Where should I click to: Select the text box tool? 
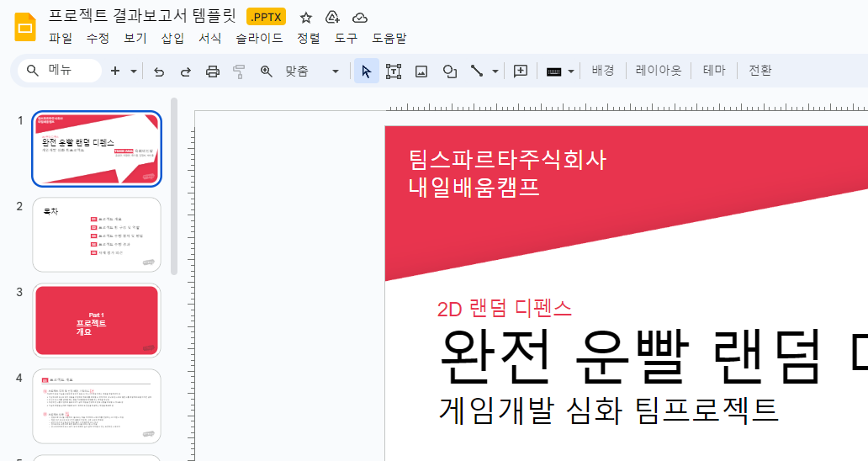click(x=394, y=72)
